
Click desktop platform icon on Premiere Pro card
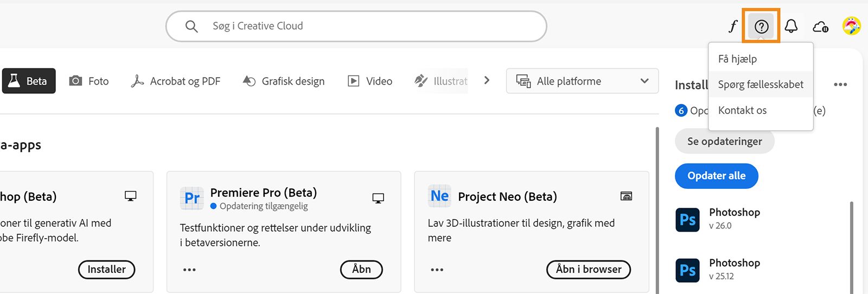coord(378,198)
